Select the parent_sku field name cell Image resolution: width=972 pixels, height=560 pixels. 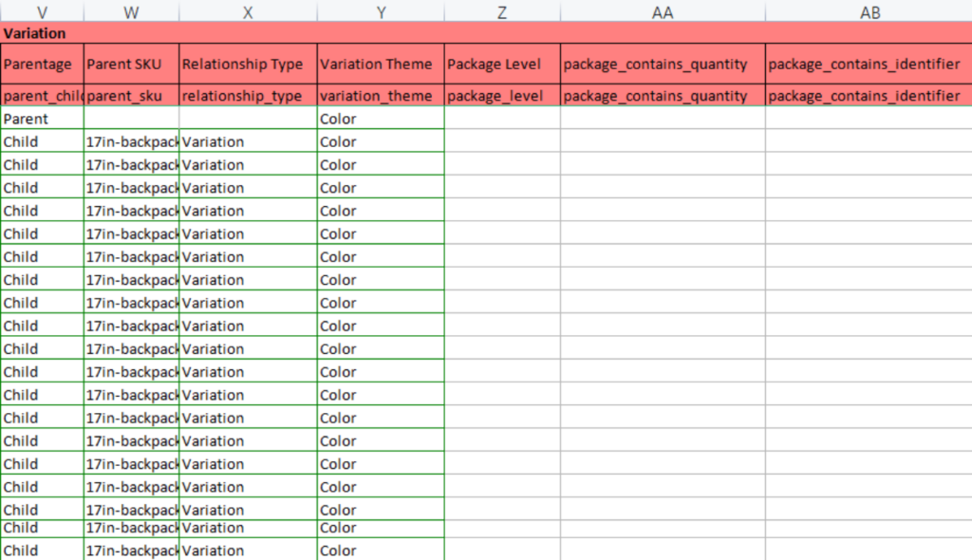click(x=131, y=96)
